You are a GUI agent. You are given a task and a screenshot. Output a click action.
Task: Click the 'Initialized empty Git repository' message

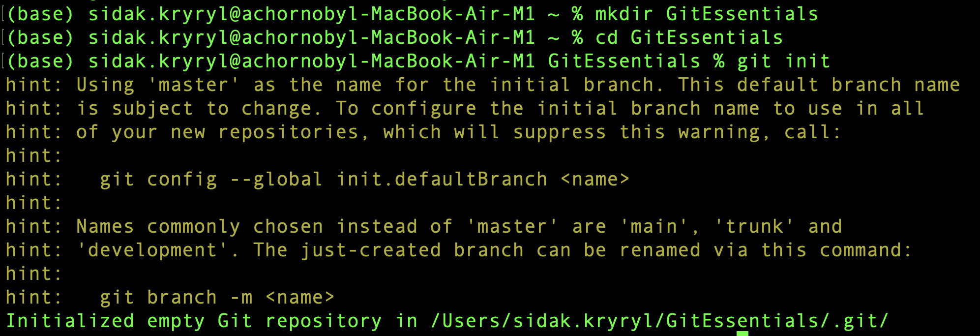click(193, 321)
